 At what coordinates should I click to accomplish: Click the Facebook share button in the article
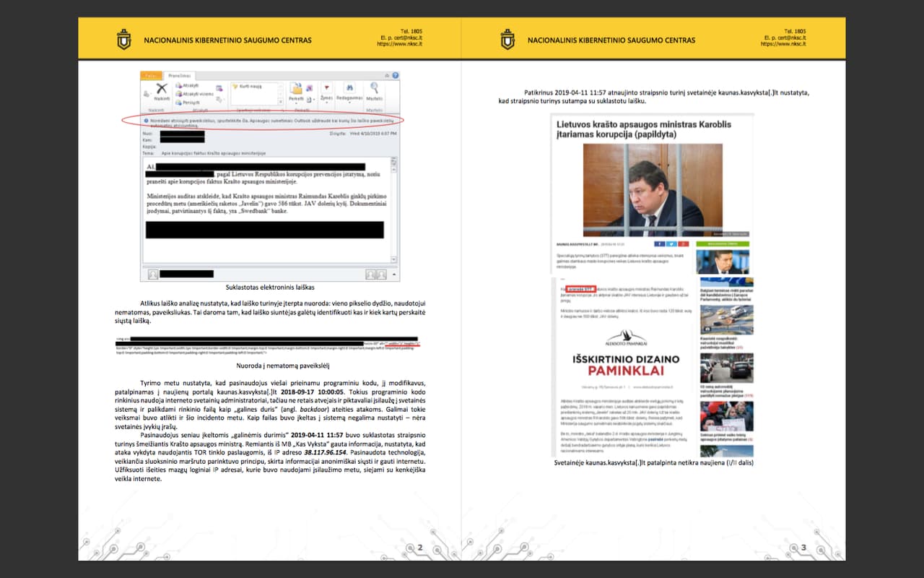coord(659,243)
